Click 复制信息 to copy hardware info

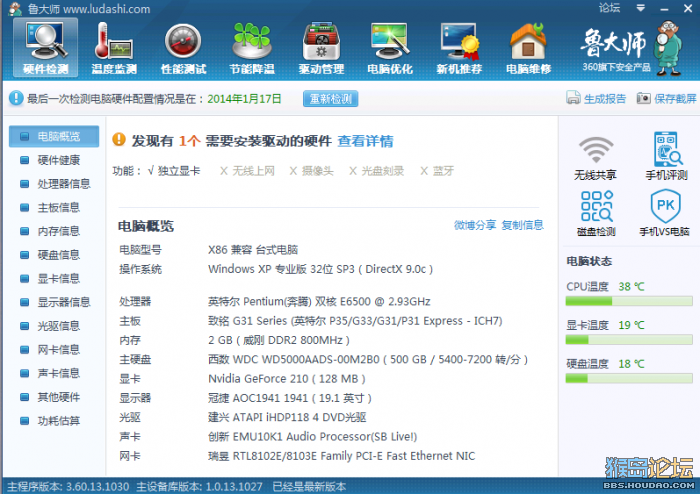pyautogui.click(x=522, y=225)
